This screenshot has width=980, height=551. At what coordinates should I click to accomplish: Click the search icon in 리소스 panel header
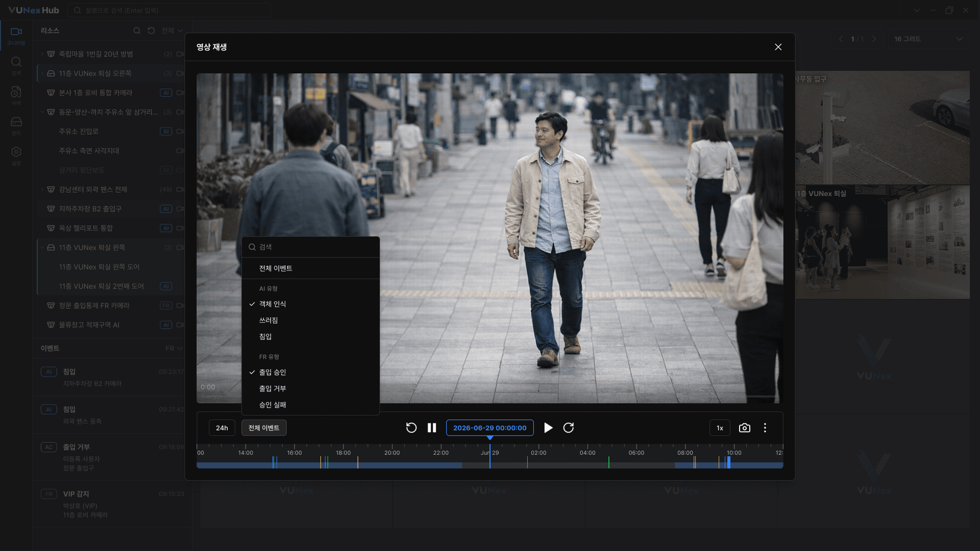[137, 31]
